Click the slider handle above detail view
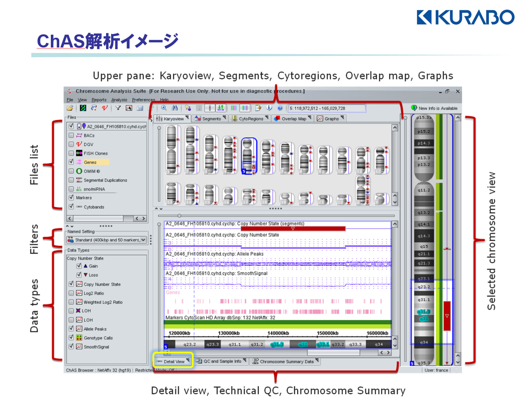This screenshot has width=532, height=399. click(x=179, y=216)
